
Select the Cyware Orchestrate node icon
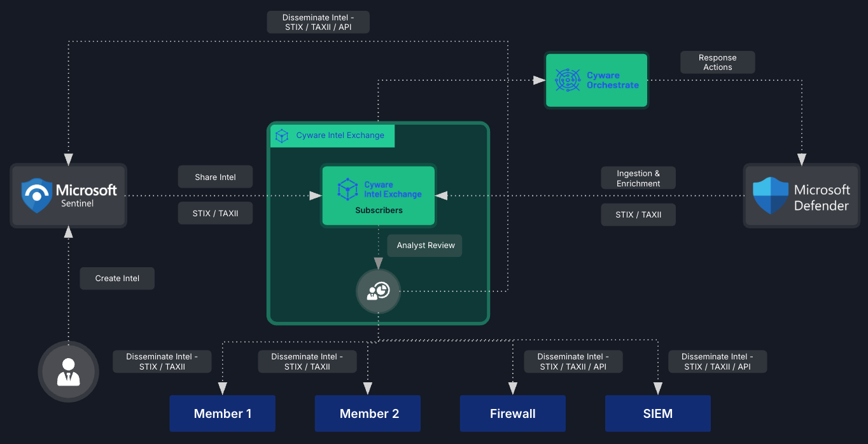pyautogui.click(x=569, y=80)
